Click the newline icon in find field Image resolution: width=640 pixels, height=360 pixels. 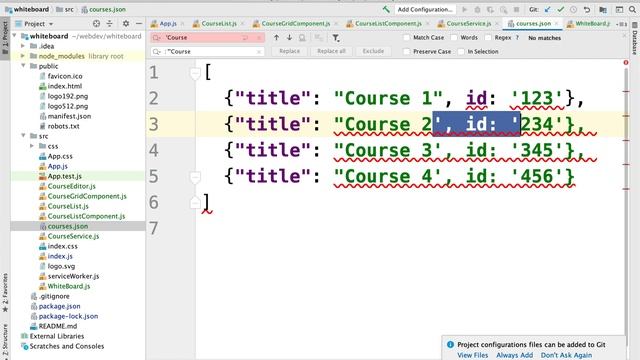[245, 38]
